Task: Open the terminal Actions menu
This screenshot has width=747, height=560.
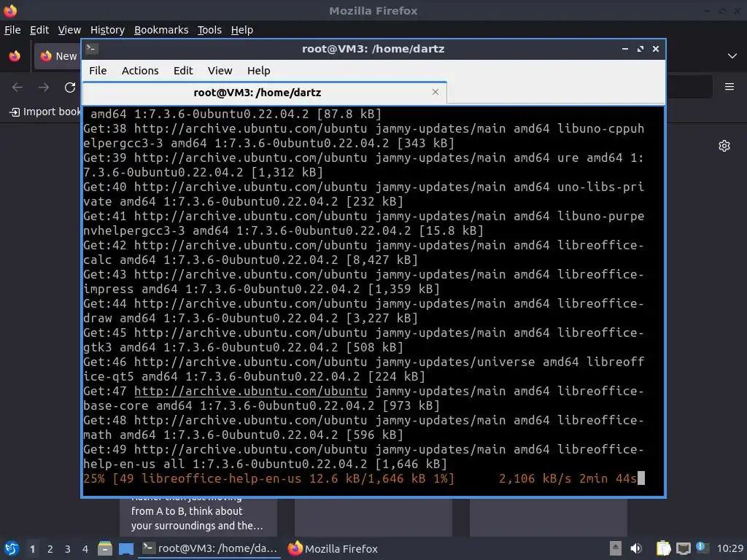Action: tap(140, 71)
